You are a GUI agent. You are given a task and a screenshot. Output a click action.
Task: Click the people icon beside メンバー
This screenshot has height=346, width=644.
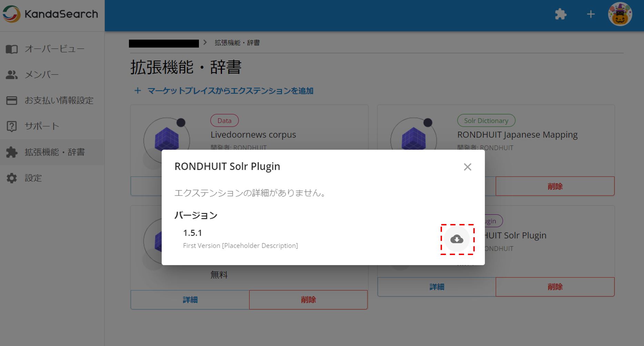12,75
